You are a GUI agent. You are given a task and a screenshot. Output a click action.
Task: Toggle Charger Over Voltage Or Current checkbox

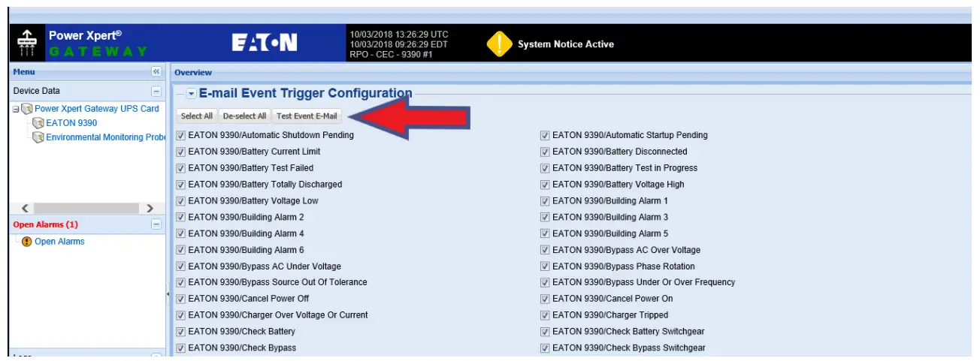(x=180, y=315)
